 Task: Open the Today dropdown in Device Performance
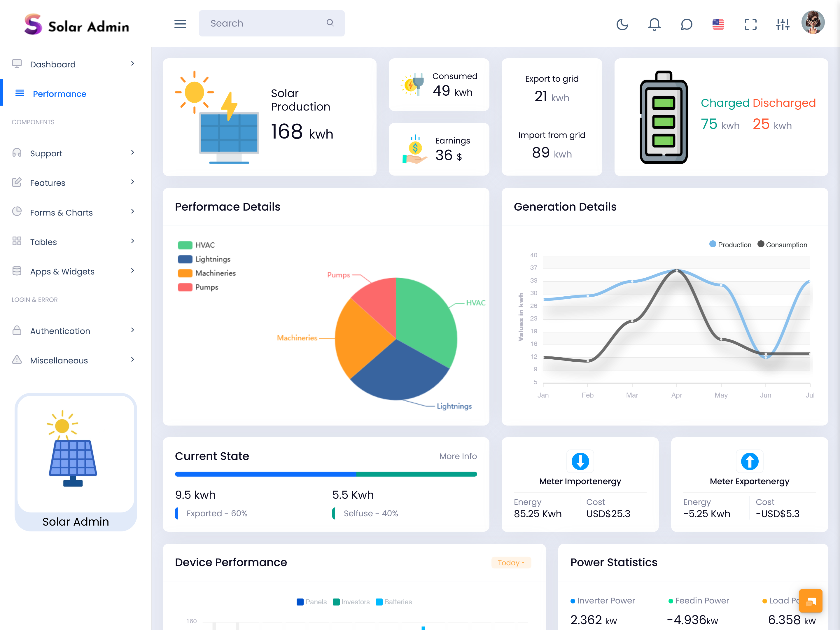click(511, 562)
